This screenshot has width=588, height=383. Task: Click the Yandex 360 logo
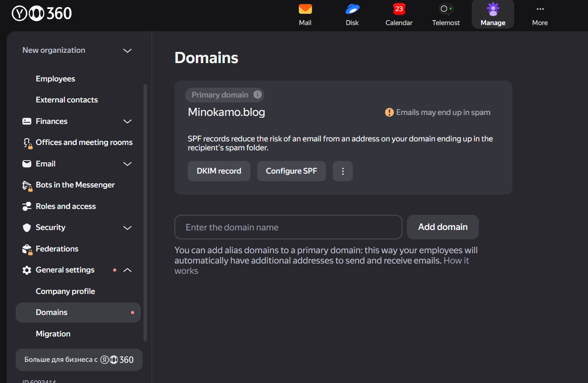42,14
